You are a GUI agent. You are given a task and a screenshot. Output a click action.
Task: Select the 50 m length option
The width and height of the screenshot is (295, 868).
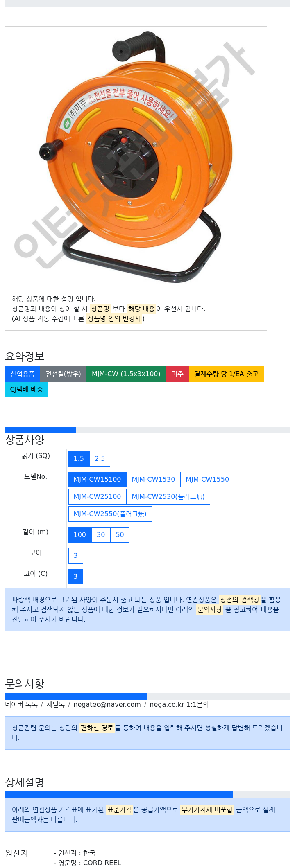[120, 535]
